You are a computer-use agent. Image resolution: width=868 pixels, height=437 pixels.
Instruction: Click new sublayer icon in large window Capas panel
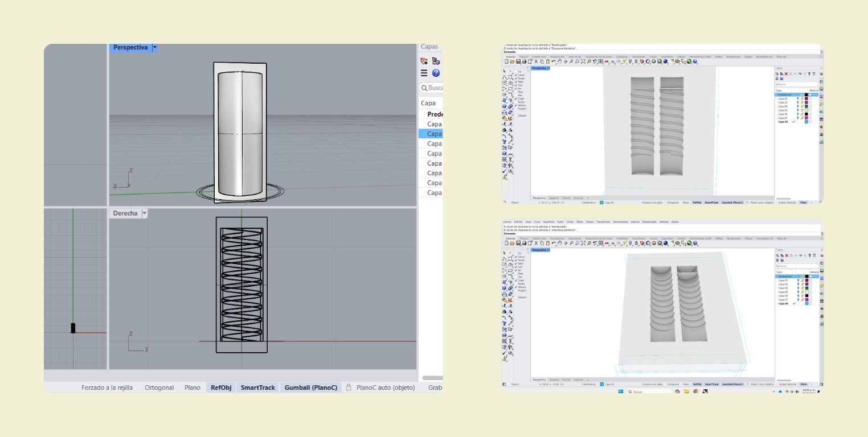pyautogui.click(x=436, y=61)
